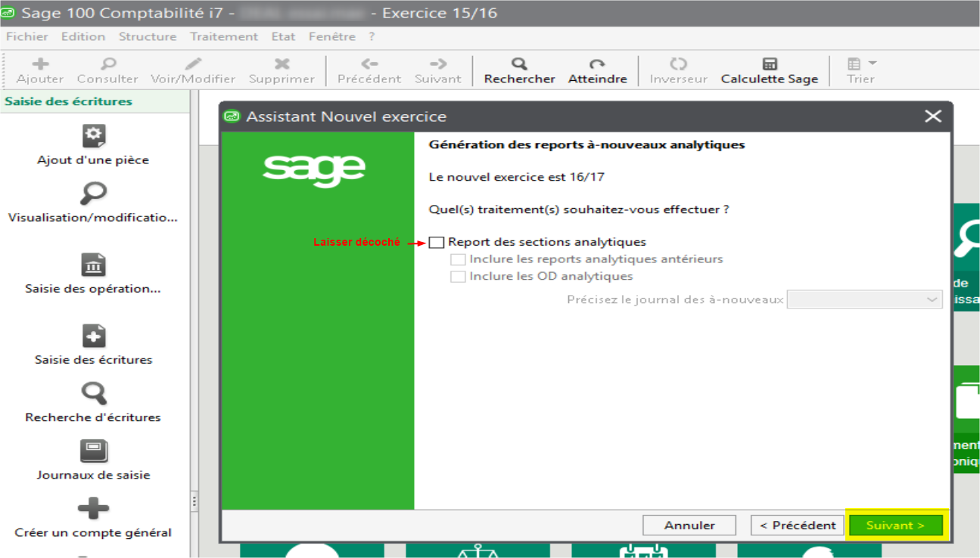This screenshot has width=980, height=558.
Task: Go back with the < Précédent button
Action: pos(798,525)
